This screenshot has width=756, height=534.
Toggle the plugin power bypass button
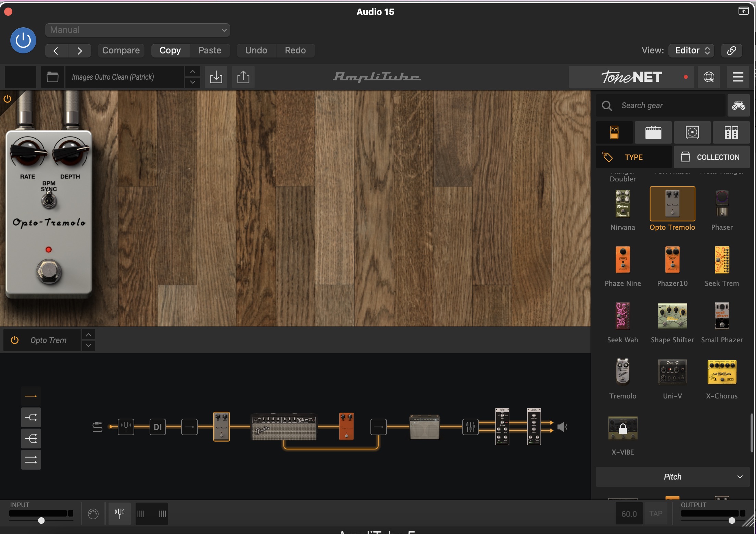23,40
